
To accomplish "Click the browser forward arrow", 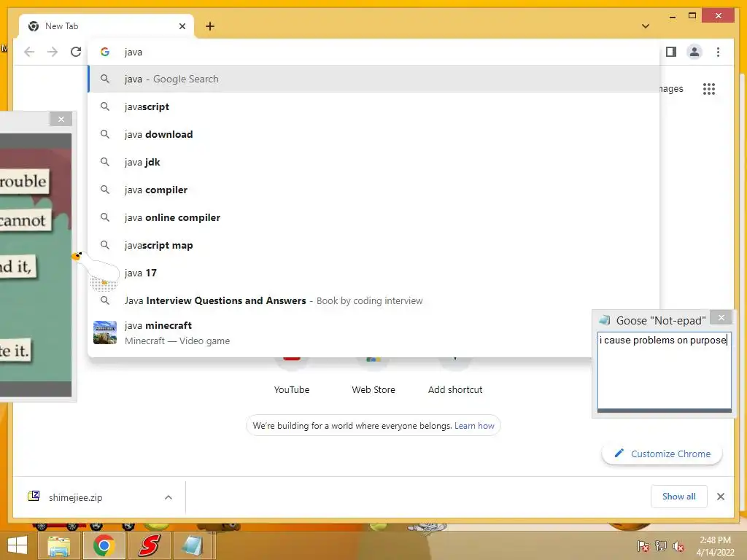I will 53,52.
